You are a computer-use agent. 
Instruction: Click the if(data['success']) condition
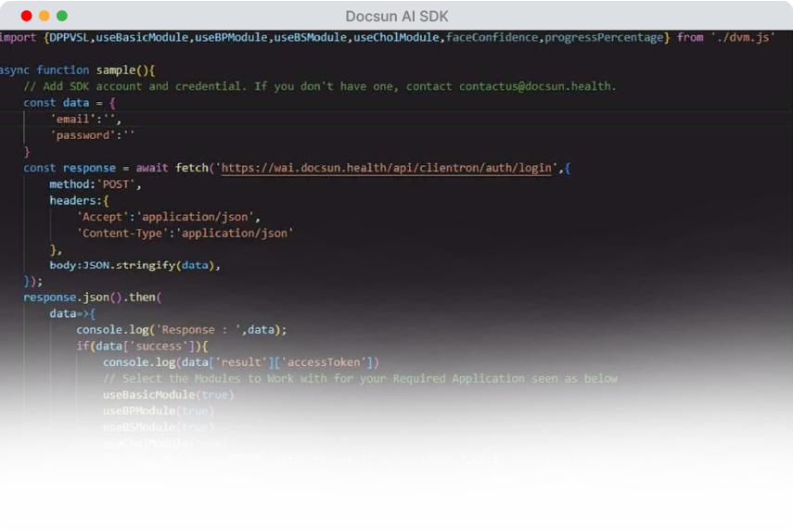(142, 346)
